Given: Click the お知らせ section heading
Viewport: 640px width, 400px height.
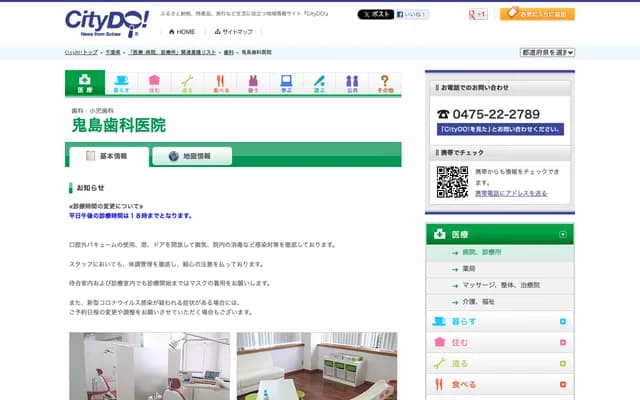Looking at the screenshot, I should [x=90, y=188].
